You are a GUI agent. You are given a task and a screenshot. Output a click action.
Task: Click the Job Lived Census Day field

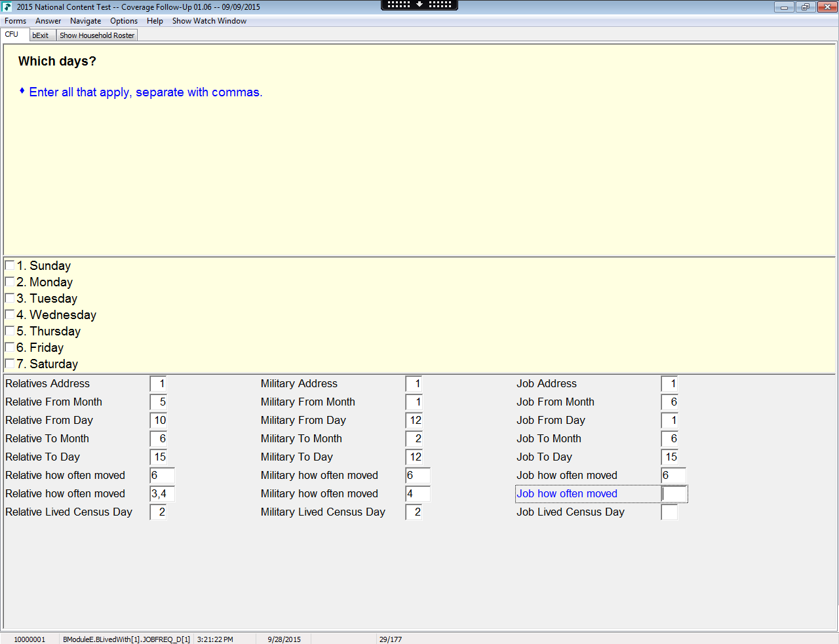[x=669, y=512]
